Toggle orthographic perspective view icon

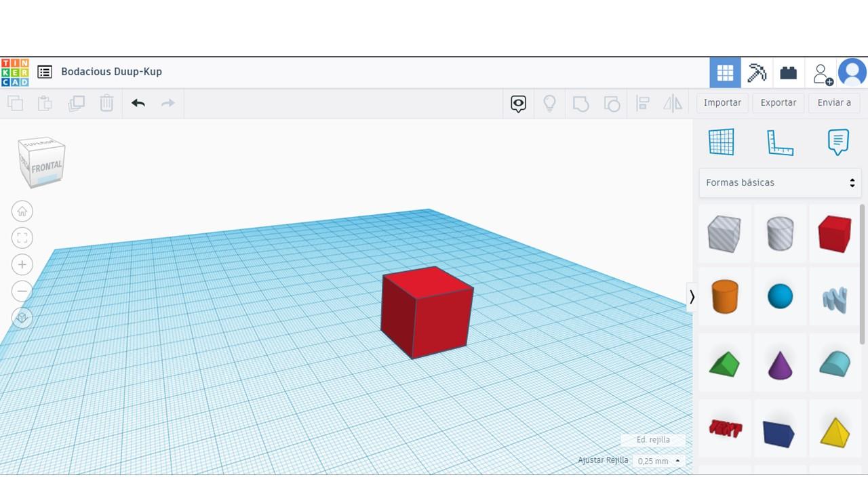coord(22,318)
